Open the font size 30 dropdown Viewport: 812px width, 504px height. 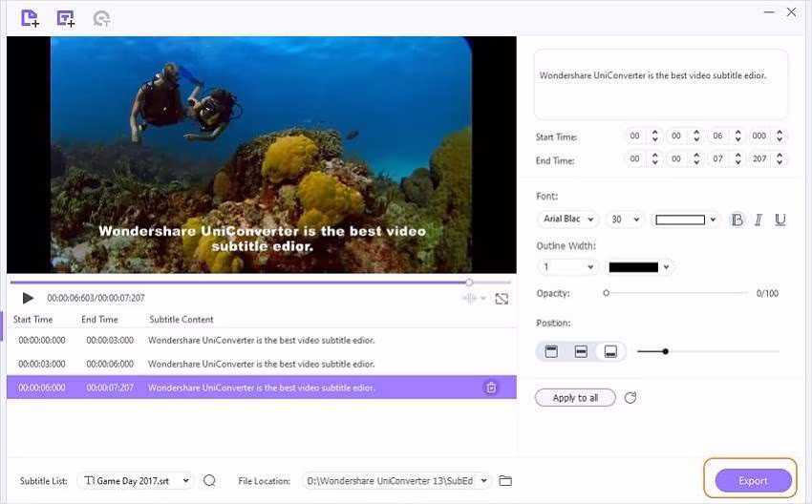click(x=625, y=220)
